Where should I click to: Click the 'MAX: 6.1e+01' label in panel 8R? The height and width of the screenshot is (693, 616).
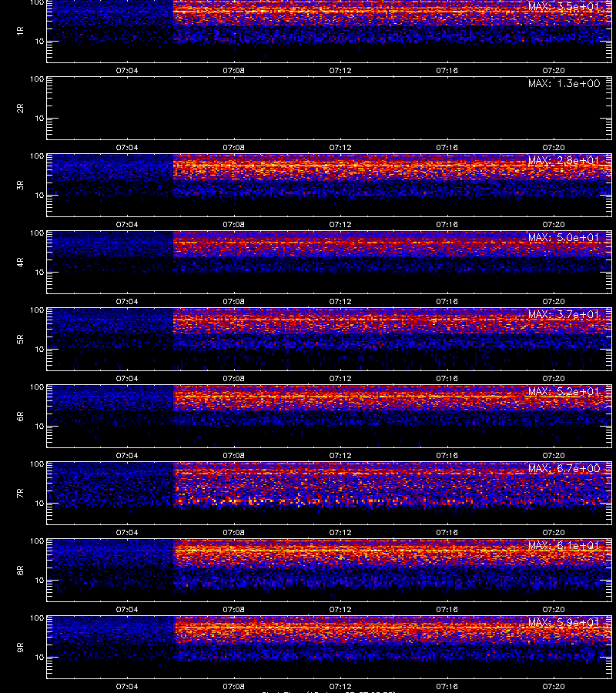(x=564, y=545)
